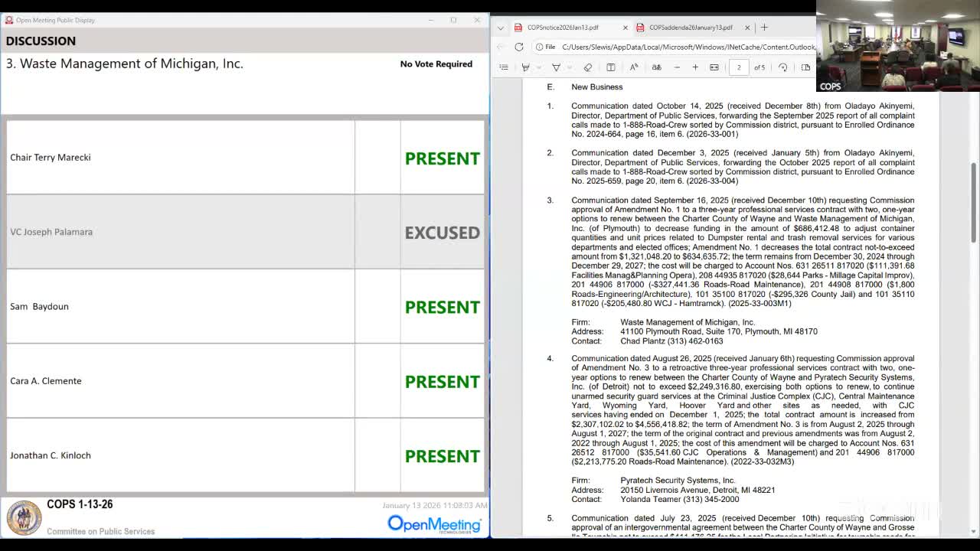Open the Translate option in PDF toolbar

[x=657, y=67]
